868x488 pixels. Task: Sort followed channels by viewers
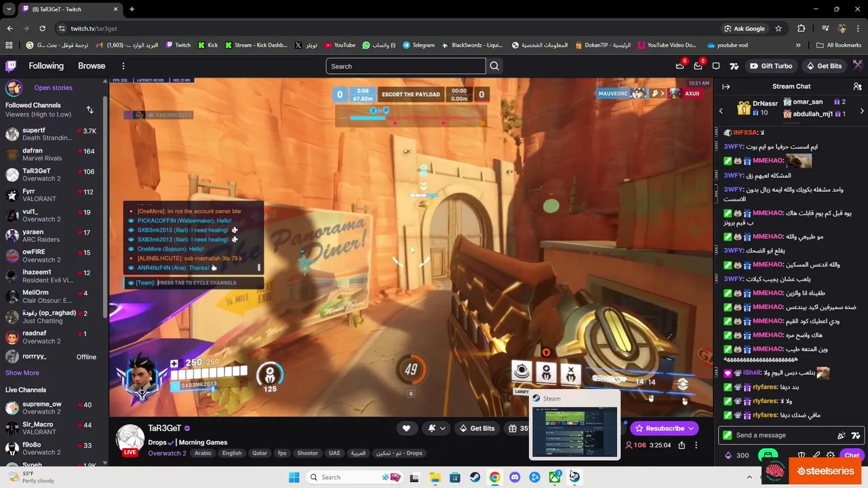90,110
